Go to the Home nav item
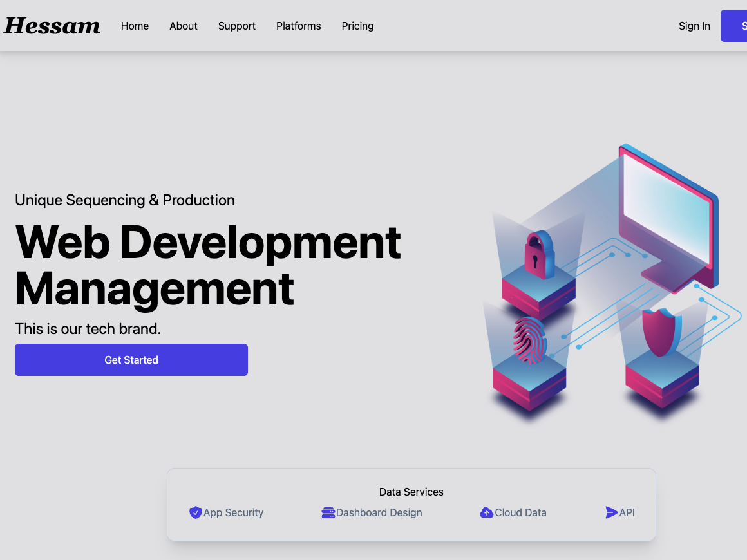Image resolution: width=747 pixels, height=560 pixels. pos(135,26)
